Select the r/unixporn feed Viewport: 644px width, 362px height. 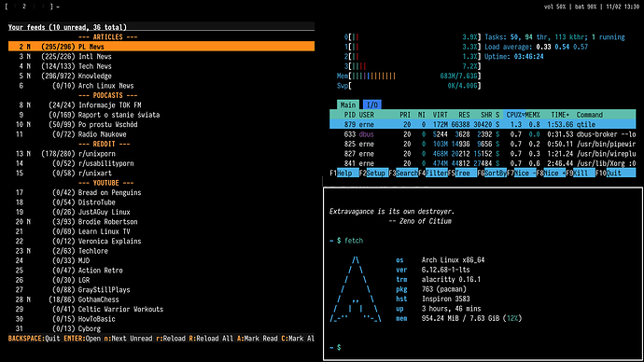161,154
